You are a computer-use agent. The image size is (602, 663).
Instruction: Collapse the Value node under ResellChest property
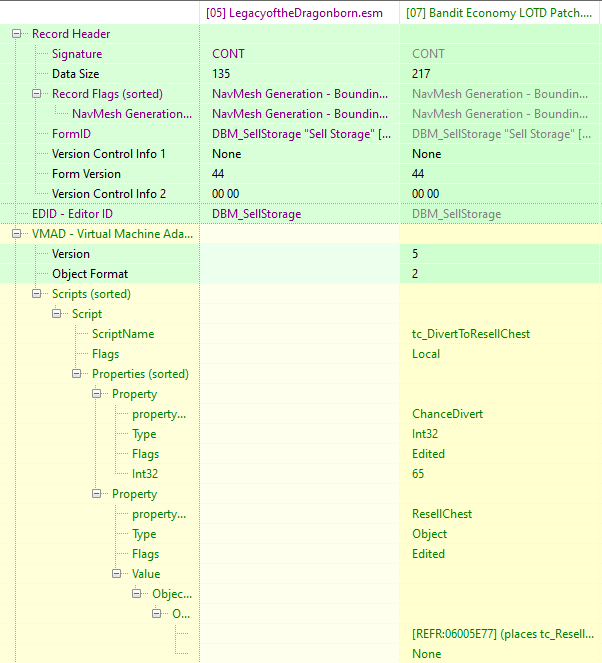click(x=118, y=574)
